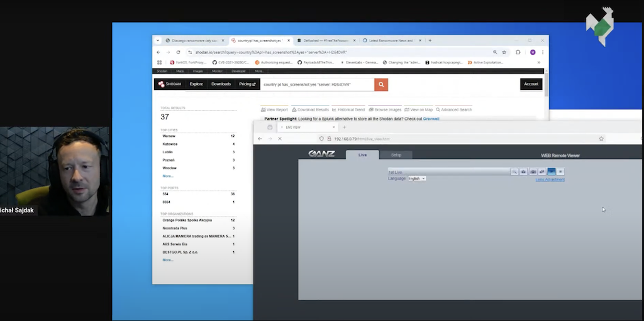Viewport: 644px width, 321px height.
Task: Click the orange Shodan search button
Action: pyautogui.click(x=381, y=84)
